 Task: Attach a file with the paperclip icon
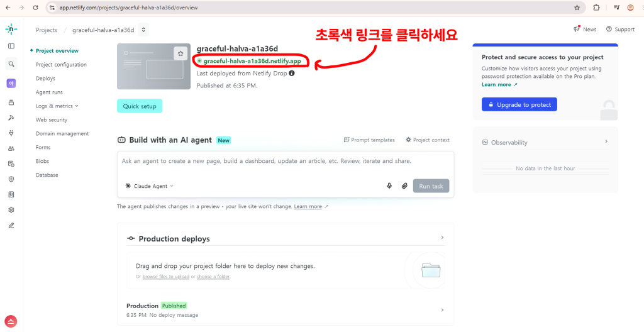(404, 186)
